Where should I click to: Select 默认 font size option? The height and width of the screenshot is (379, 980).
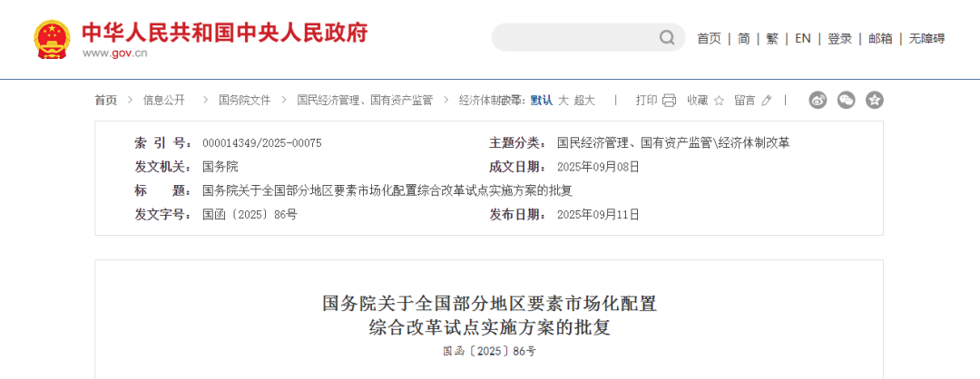(x=541, y=101)
